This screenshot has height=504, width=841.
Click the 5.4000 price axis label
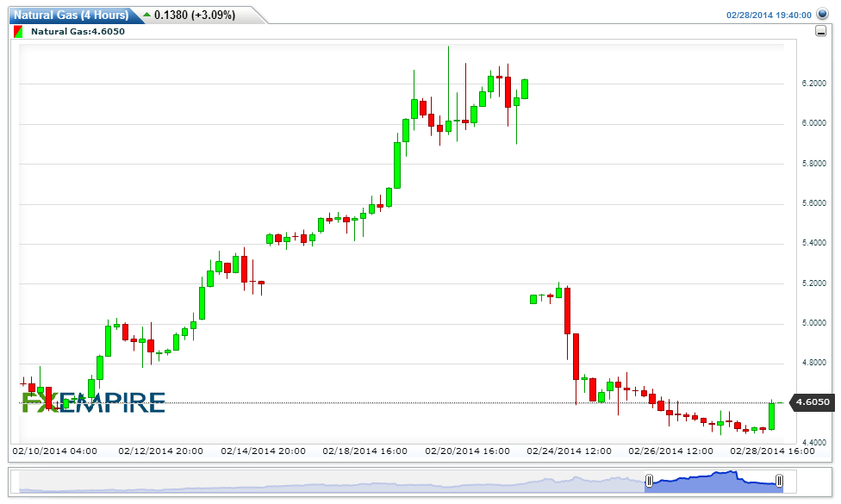pos(813,243)
